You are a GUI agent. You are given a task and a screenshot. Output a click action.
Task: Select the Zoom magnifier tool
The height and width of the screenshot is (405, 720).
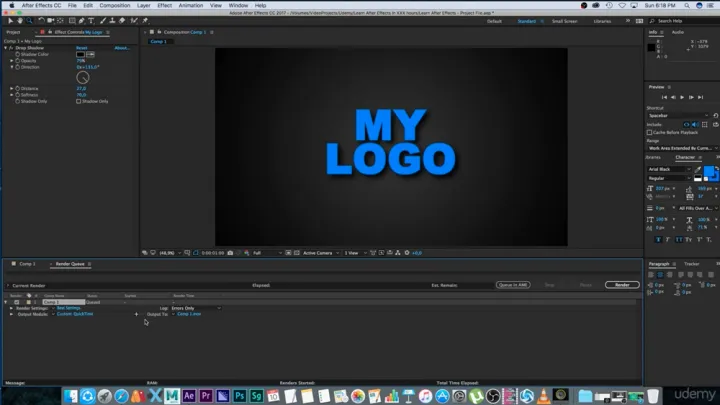tap(28, 20)
